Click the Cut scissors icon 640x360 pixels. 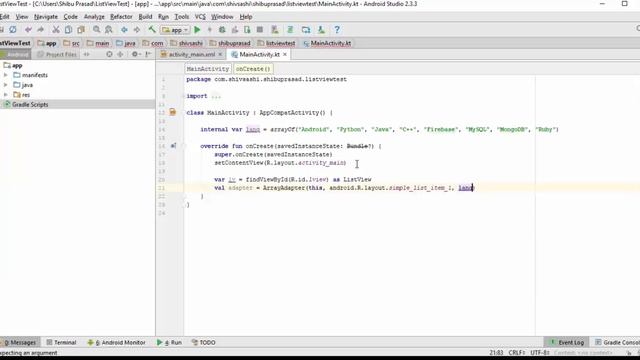[56, 30]
